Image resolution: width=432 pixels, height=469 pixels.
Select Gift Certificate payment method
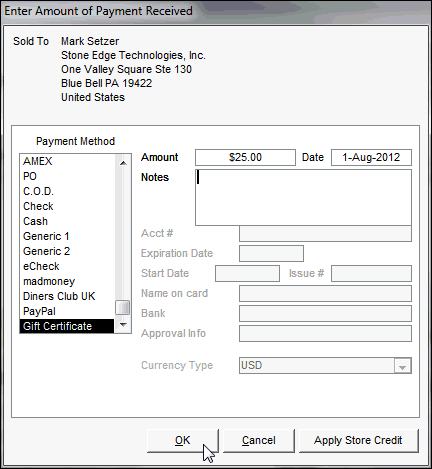tap(67, 326)
